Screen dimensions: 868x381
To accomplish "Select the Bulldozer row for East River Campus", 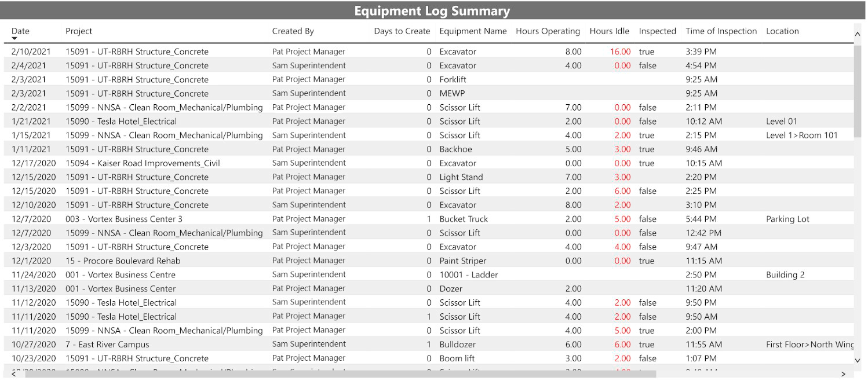I will [232, 344].
